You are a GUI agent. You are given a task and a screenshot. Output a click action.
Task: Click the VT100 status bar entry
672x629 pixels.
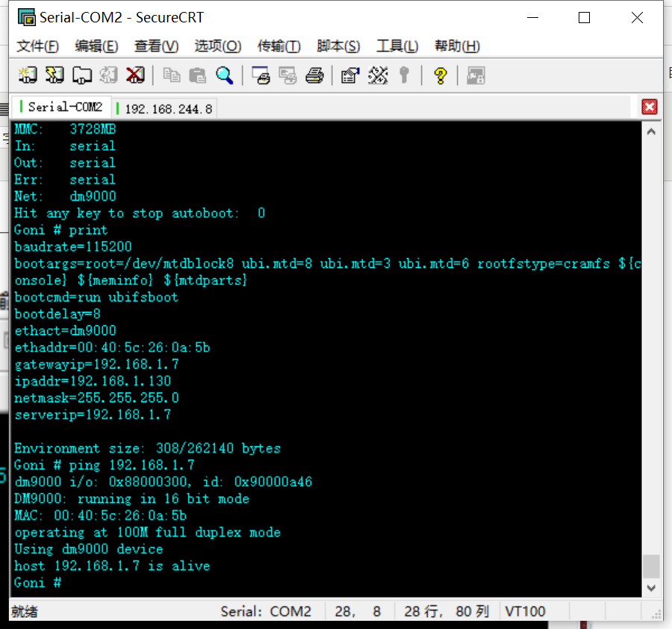pyautogui.click(x=525, y=611)
